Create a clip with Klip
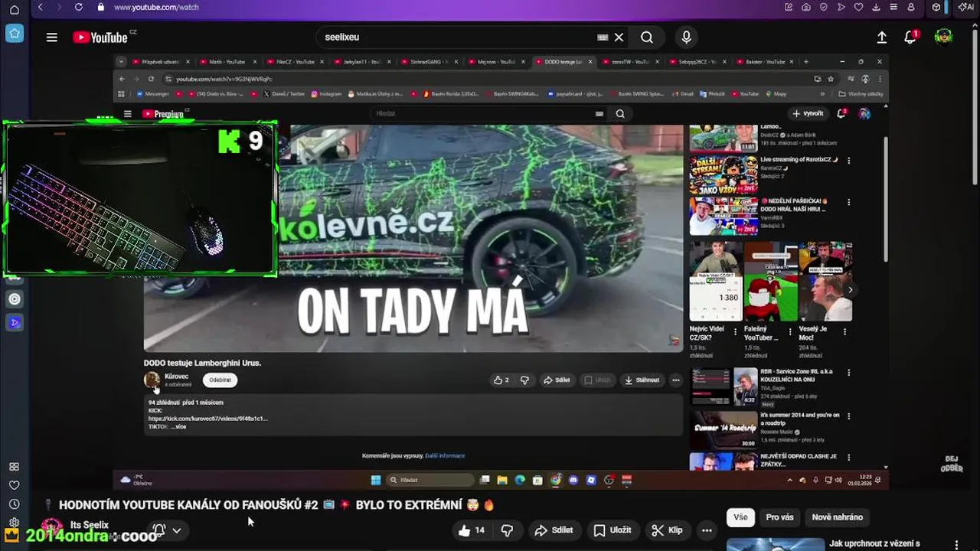Image resolution: width=980 pixels, height=551 pixels. coord(667,530)
